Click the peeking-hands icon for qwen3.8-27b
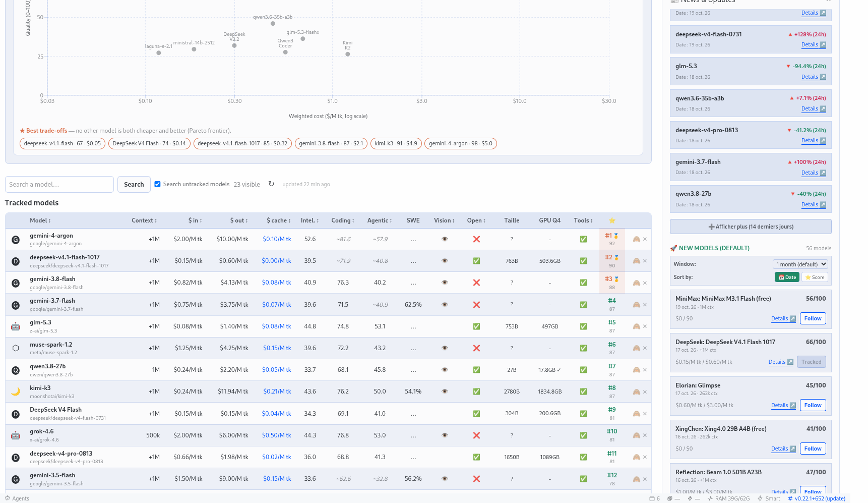 pyautogui.click(x=636, y=370)
